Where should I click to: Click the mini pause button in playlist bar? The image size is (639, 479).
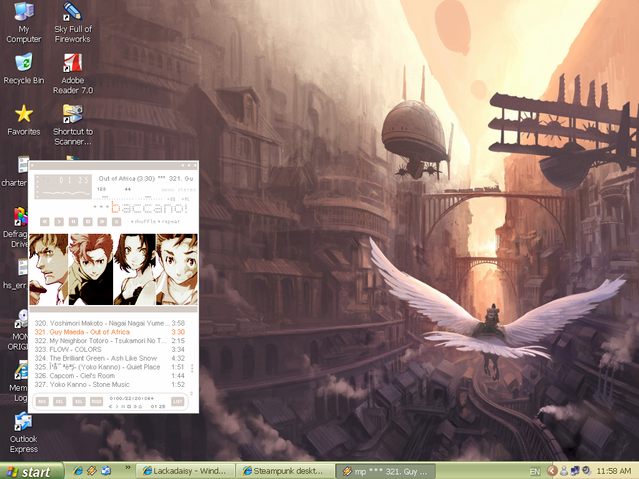123,407
